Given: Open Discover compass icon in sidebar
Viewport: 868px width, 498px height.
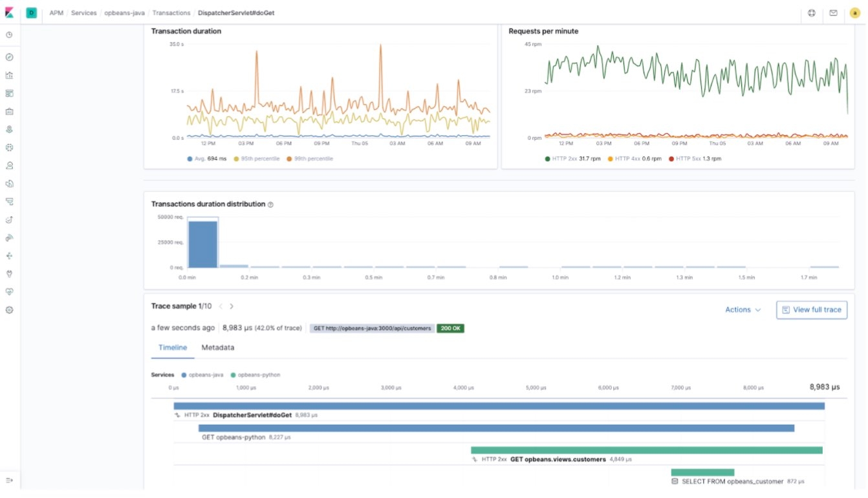Looking at the screenshot, I should tap(10, 58).
